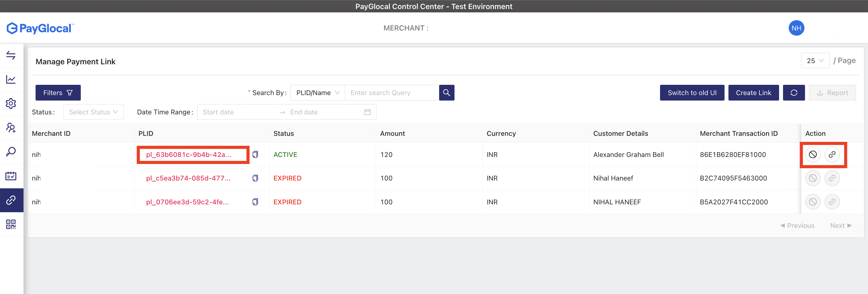Open the transactions arrows icon in sidebar

pos(11,55)
